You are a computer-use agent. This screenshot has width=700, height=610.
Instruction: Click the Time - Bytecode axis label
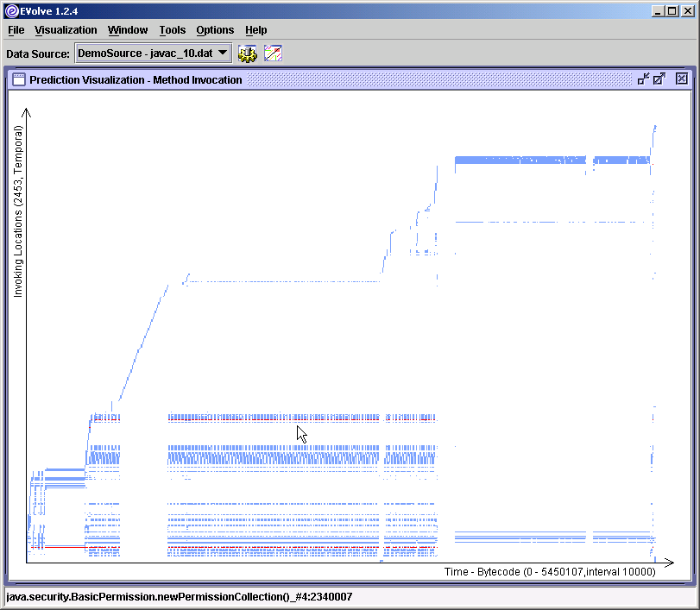click(550, 572)
